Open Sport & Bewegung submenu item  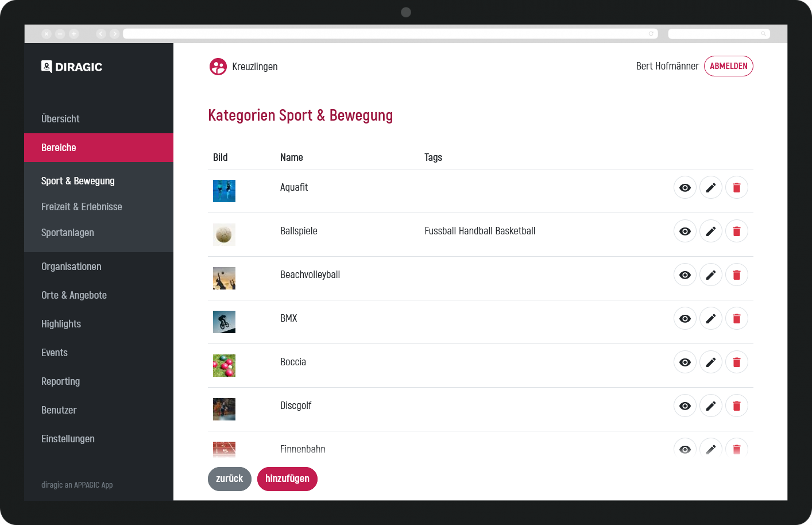pyautogui.click(x=78, y=181)
